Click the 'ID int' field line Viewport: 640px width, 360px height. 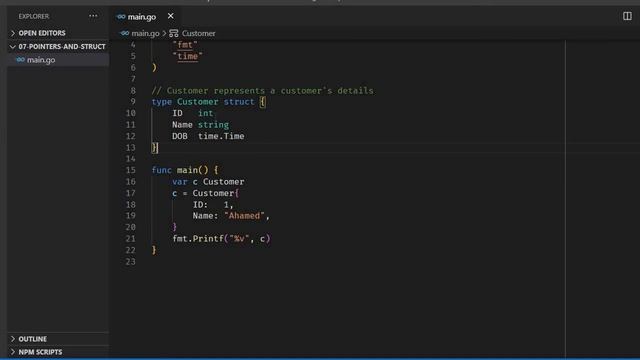coord(192,113)
